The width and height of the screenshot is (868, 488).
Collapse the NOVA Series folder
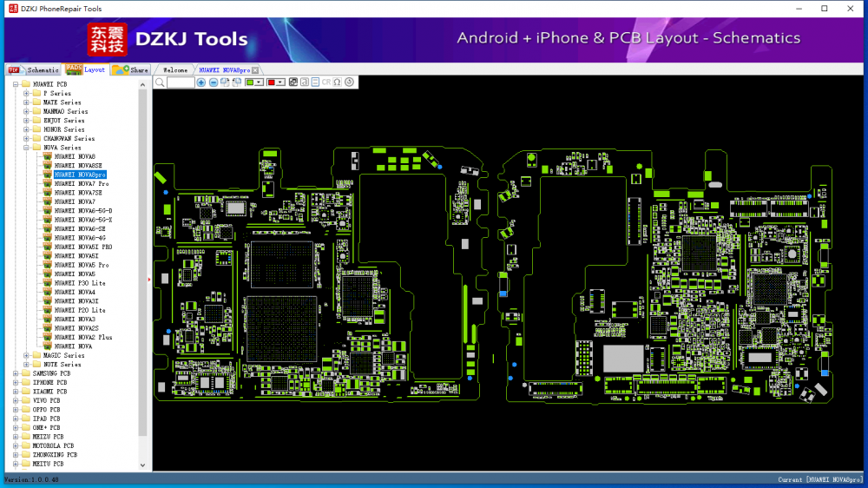pyautogui.click(x=26, y=148)
